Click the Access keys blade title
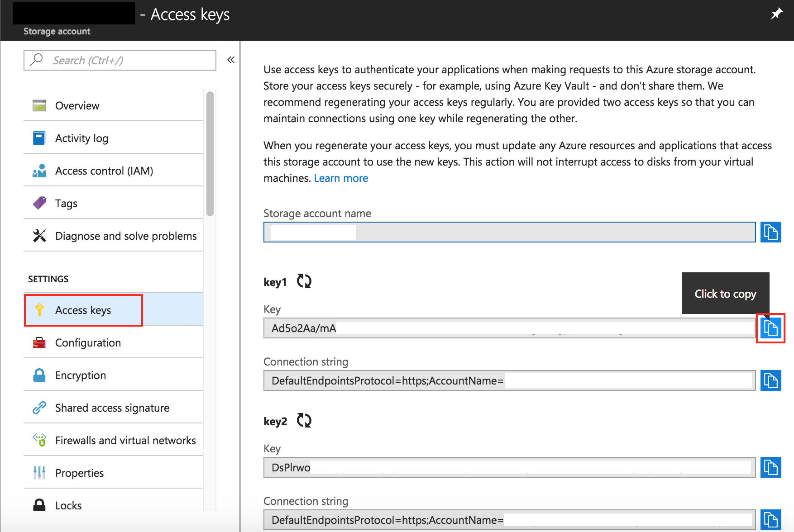 click(x=190, y=14)
